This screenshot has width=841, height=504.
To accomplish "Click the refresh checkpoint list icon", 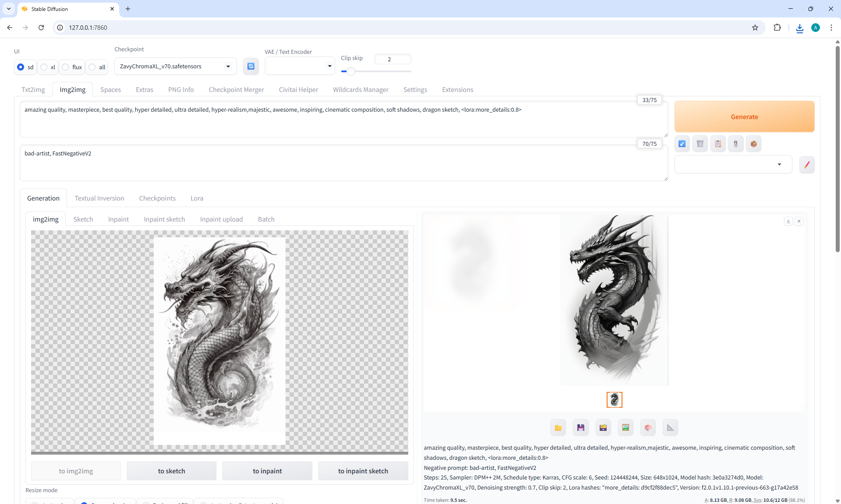I will (251, 66).
